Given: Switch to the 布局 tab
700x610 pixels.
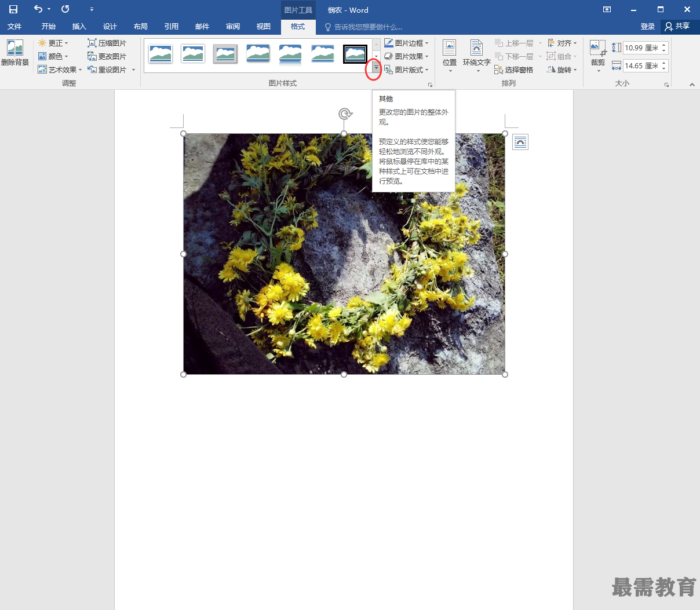Looking at the screenshot, I should click(x=141, y=27).
